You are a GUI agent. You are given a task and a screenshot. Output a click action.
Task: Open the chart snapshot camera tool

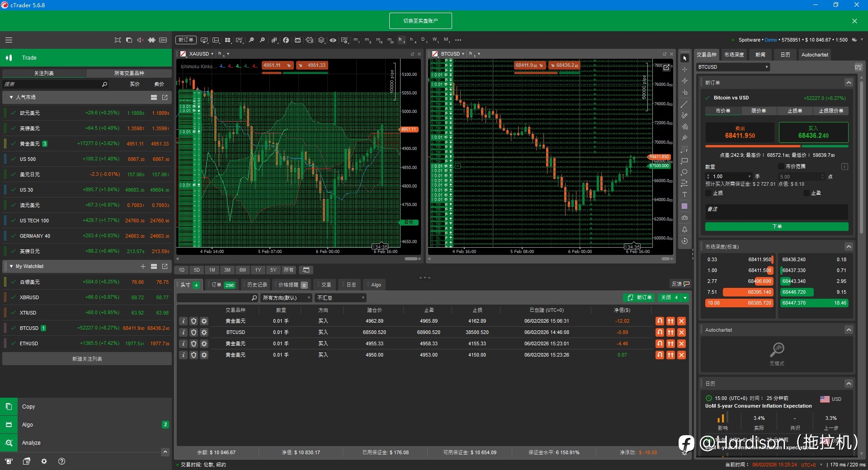(x=684, y=218)
